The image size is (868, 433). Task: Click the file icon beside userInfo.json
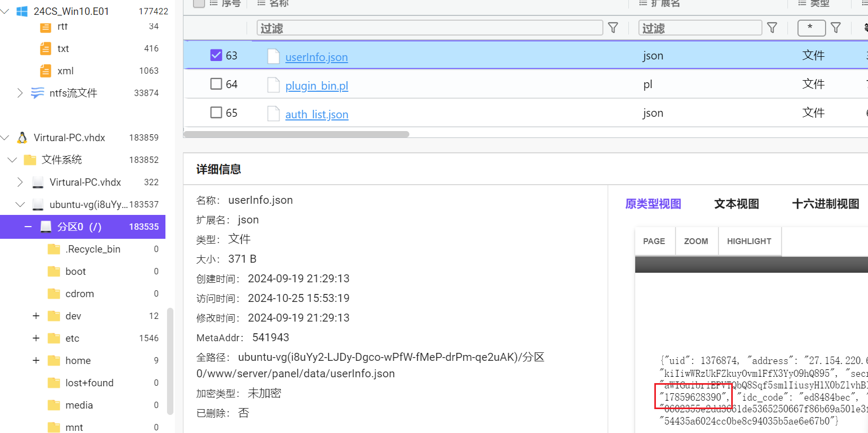click(x=274, y=56)
